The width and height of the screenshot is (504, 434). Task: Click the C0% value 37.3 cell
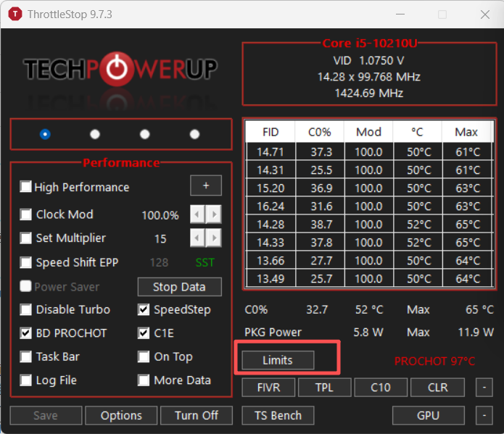click(321, 151)
